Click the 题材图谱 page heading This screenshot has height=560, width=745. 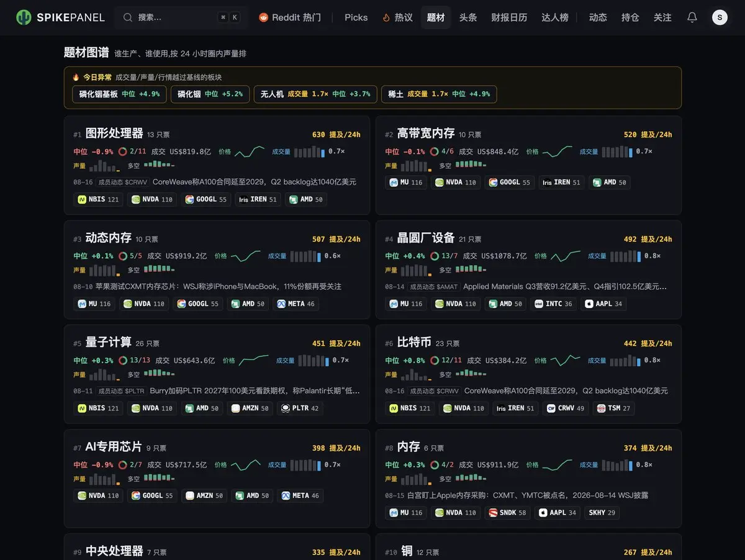click(x=87, y=52)
